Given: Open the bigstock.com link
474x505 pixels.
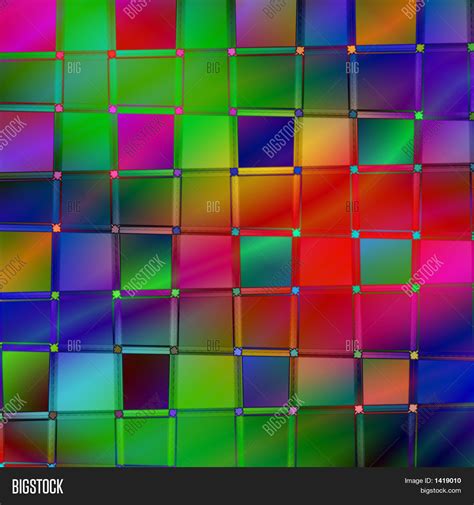Looking at the screenshot, I should tap(441, 491).
